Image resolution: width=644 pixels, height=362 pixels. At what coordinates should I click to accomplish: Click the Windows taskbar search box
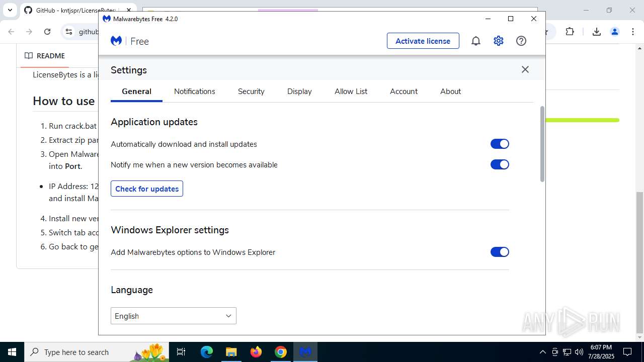[x=97, y=352]
